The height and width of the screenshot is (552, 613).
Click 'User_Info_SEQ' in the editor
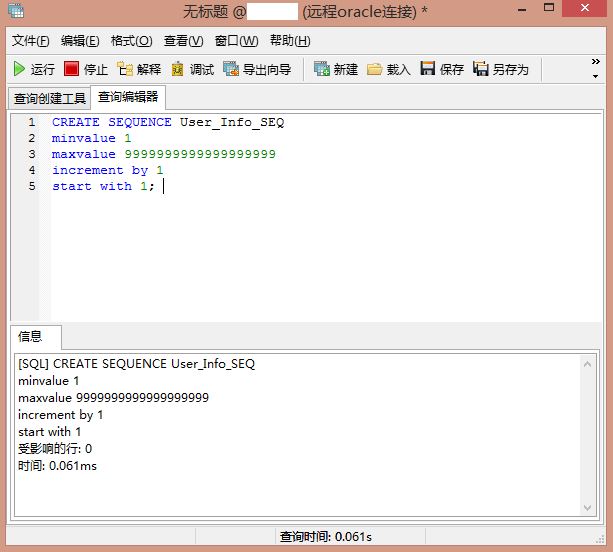232,122
